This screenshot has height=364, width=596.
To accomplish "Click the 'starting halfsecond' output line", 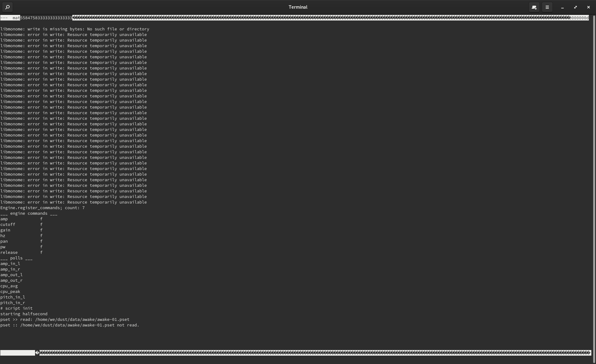I will click(x=24, y=314).
